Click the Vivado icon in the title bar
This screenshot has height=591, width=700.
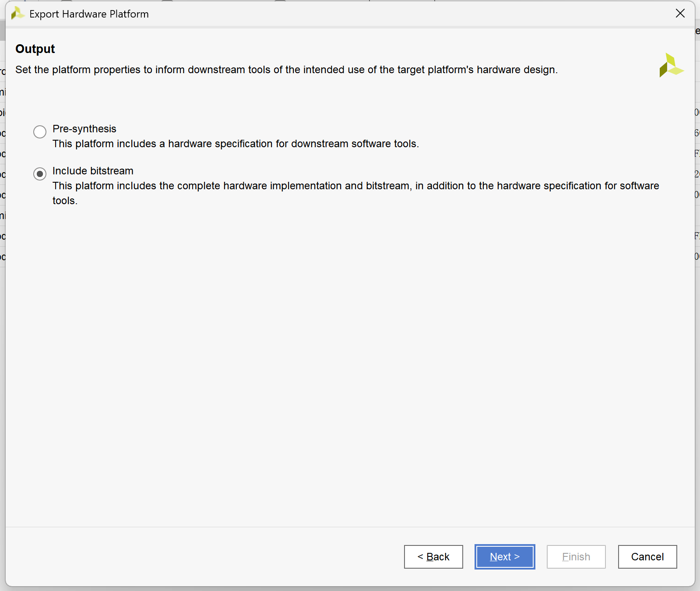pos(17,14)
